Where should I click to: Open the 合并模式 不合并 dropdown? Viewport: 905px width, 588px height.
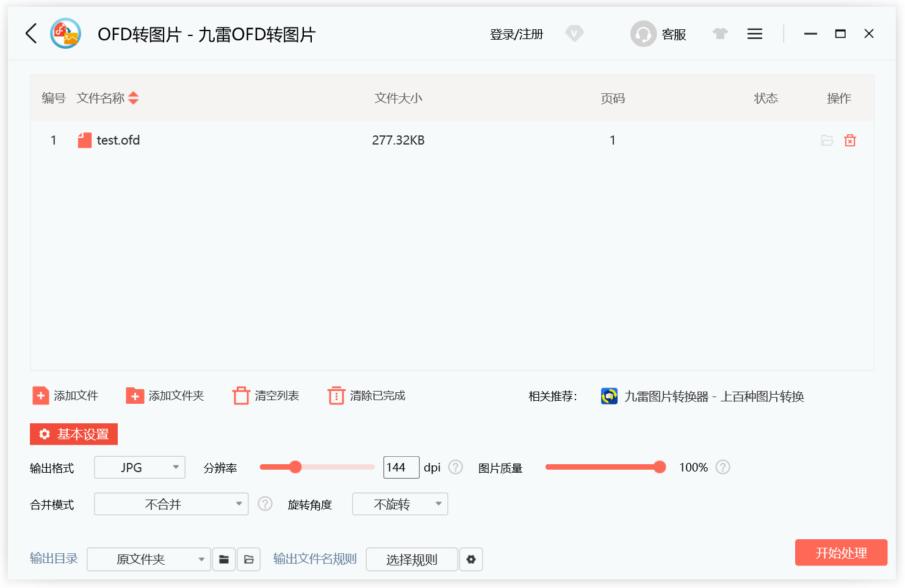coord(171,504)
